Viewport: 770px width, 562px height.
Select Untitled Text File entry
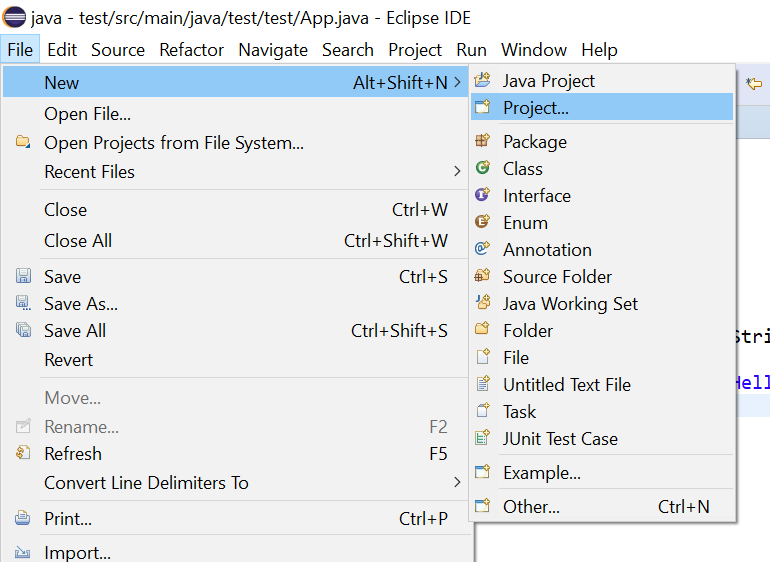click(602, 385)
